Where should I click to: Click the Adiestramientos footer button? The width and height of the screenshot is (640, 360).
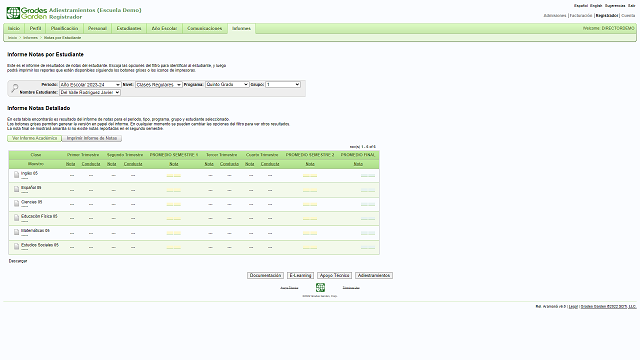374,276
